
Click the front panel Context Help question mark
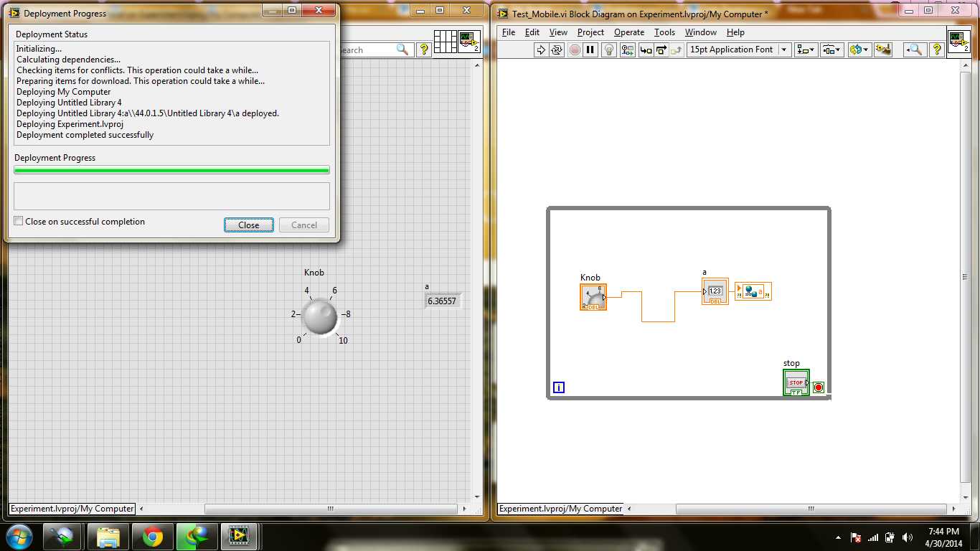click(x=423, y=50)
